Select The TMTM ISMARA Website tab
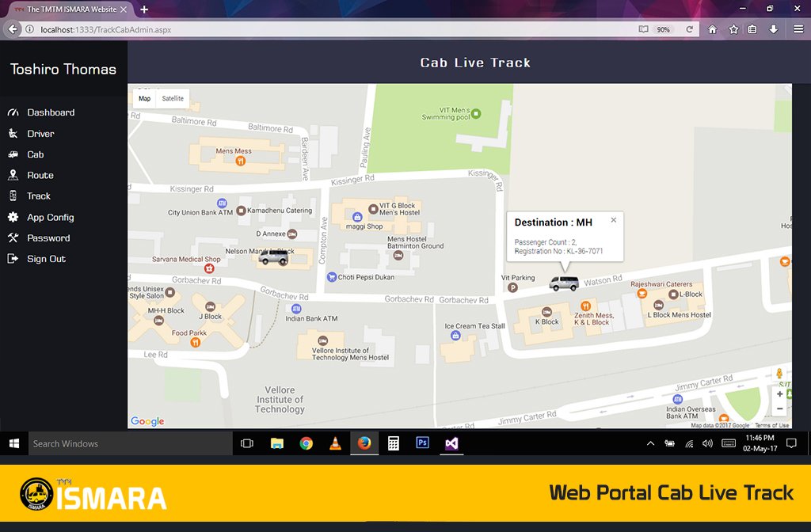This screenshot has height=532, width=811. pos(71,9)
